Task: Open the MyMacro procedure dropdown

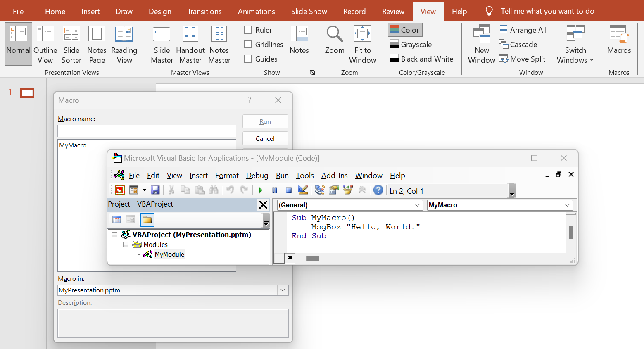Action: (568, 205)
